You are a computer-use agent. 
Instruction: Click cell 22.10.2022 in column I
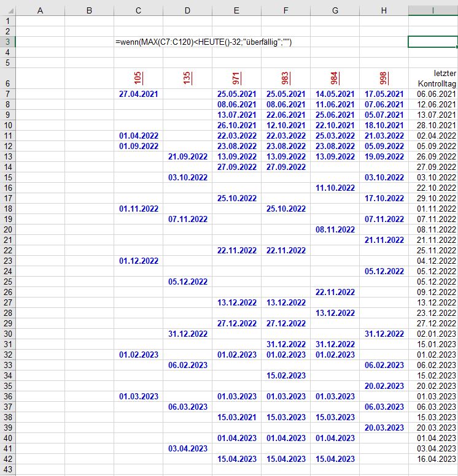click(433, 188)
